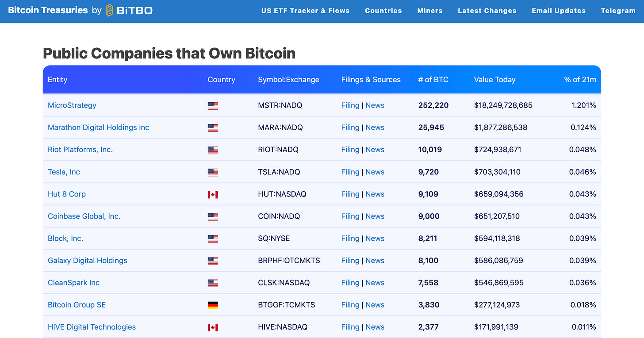Open the Telegram nav link

pyautogui.click(x=618, y=11)
